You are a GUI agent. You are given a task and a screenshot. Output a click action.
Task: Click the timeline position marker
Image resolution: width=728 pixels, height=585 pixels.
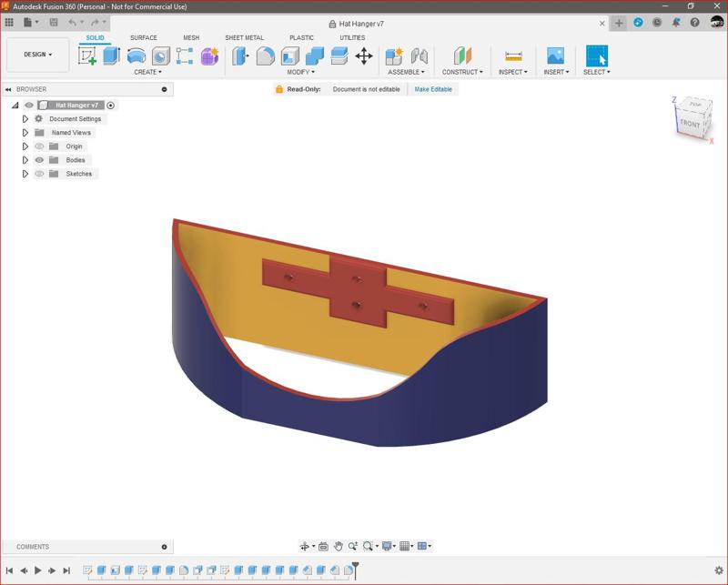tap(356, 570)
